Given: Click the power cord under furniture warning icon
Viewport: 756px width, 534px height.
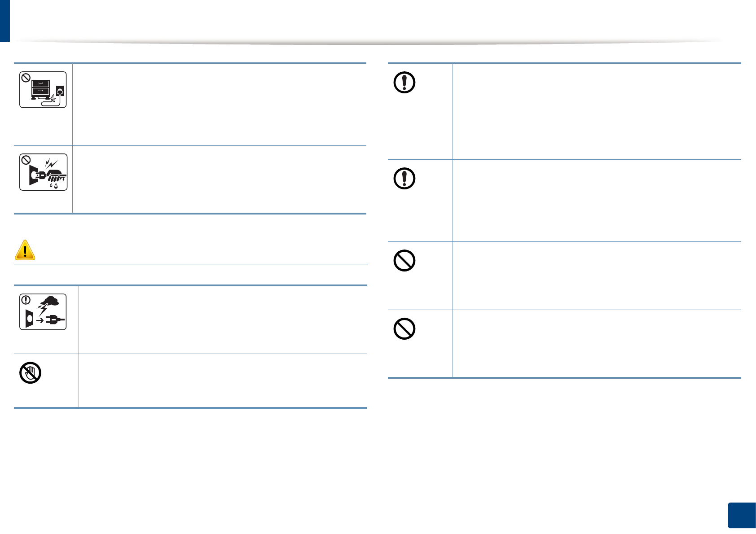Looking at the screenshot, I should tap(43, 90).
